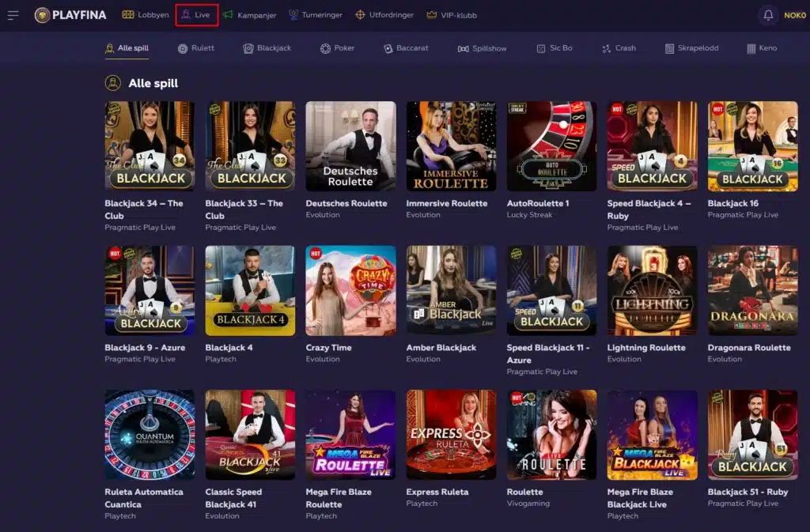The width and height of the screenshot is (810, 532).
Task: Click the Crash icon
Action: [606, 48]
